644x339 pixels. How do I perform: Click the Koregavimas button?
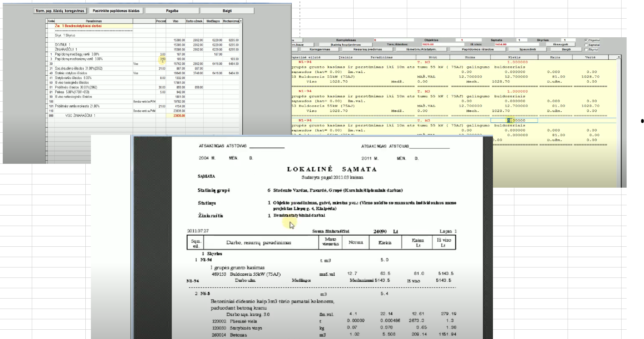tap(319, 49)
